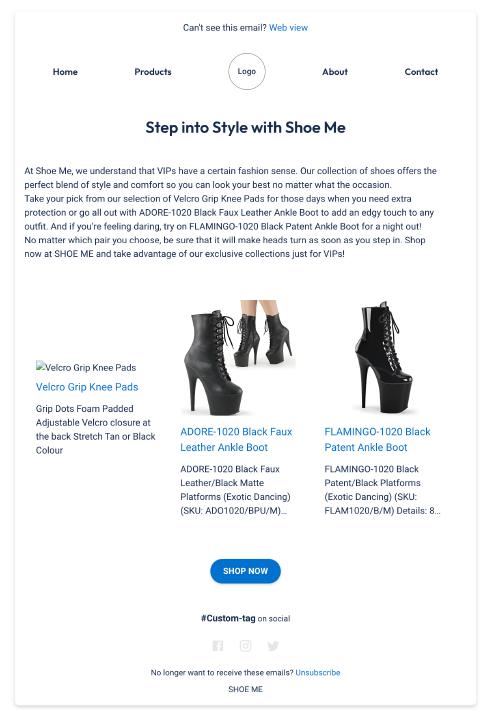The width and height of the screenshot is (494, 720).
Task: Click the circular Logo icon
Action: [x=247, y=71]
